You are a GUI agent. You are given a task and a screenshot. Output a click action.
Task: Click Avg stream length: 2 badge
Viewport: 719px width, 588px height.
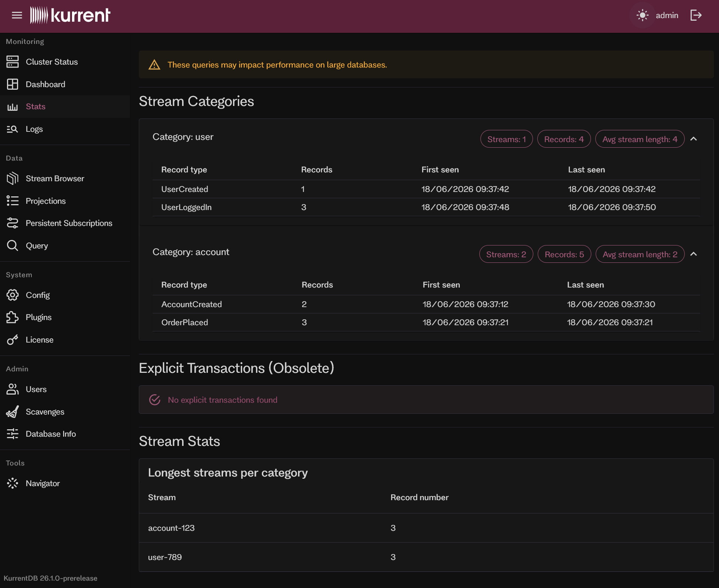click(640, 254)
